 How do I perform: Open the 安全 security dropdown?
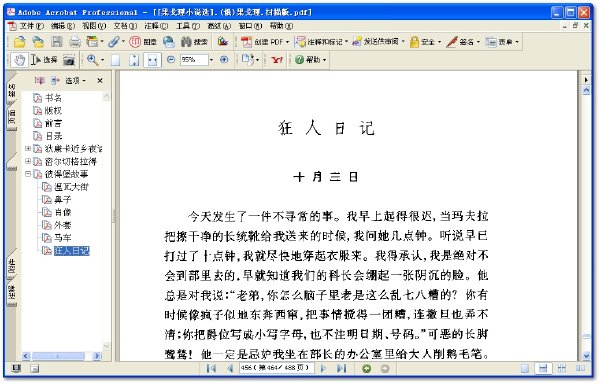[425, 42]
